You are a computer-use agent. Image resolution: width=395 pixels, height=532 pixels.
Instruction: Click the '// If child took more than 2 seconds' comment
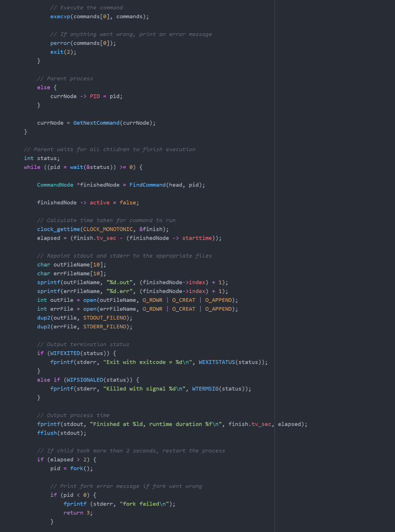pyautogui.click(x=131, y=450)
